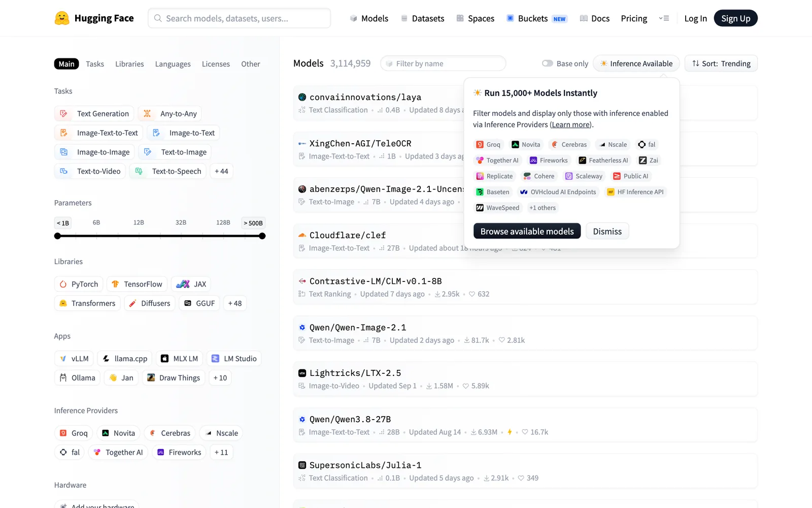Select the Cohere provider icon

pyautogui.click(x=527, y=176)
